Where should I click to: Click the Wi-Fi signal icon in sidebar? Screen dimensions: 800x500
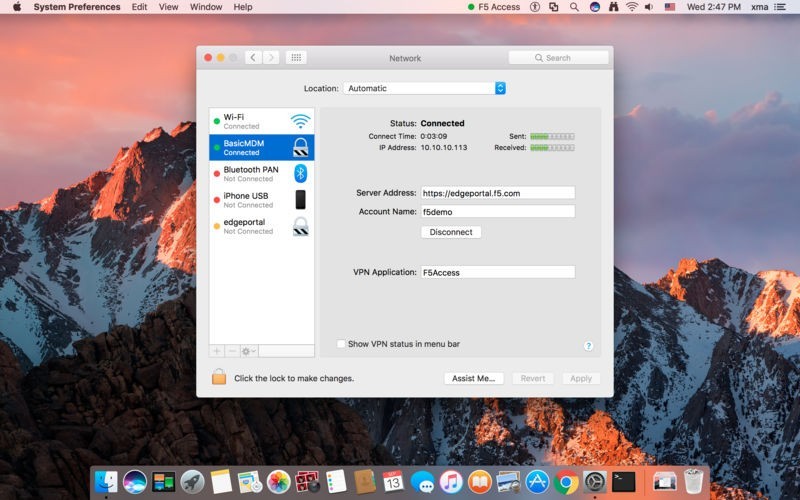point(300,121)
